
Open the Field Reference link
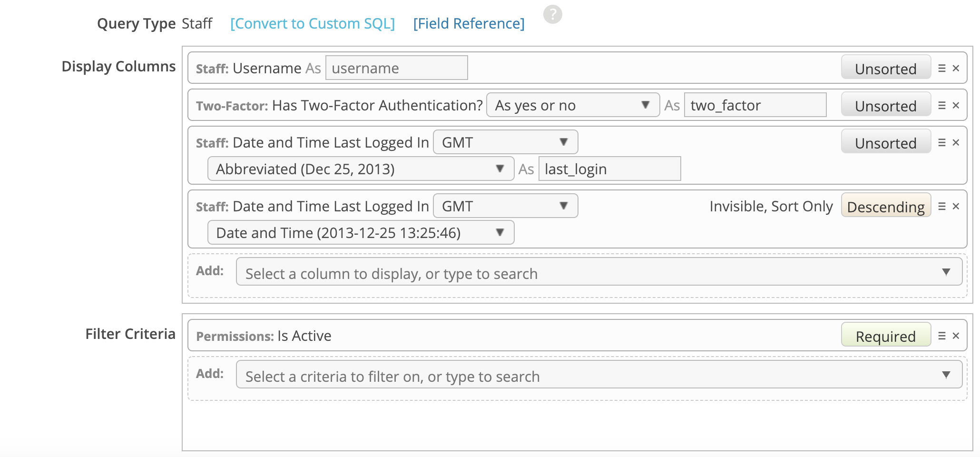tap(469, 23)
